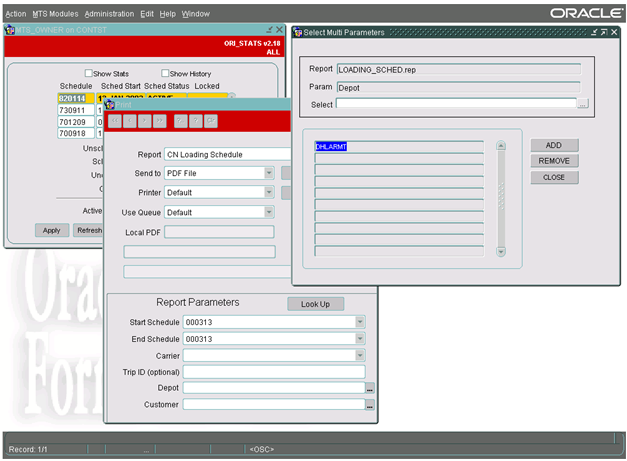
Task: Select the DHLARMT entry in the list
Action: [399, 146]
